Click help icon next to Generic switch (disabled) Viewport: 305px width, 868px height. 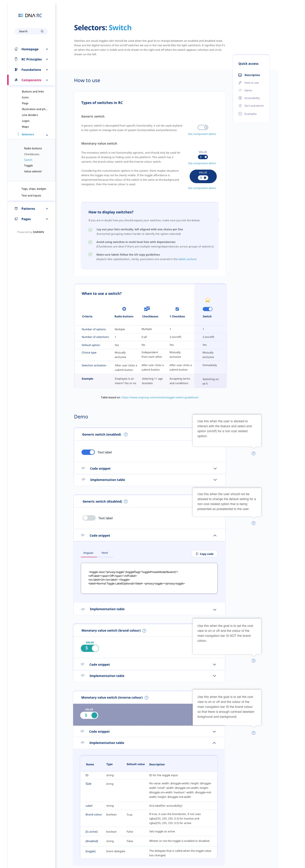126,501
